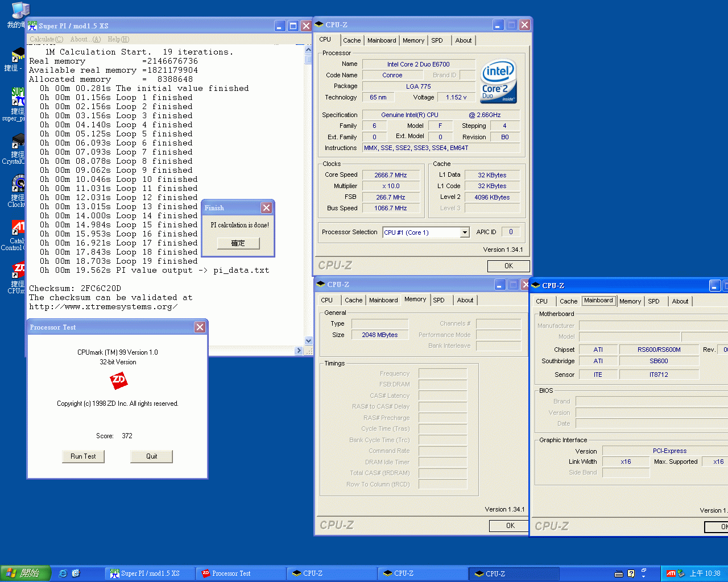728x582 pixels.
Task: Click the taskbar clock
Action: (705, 573)
